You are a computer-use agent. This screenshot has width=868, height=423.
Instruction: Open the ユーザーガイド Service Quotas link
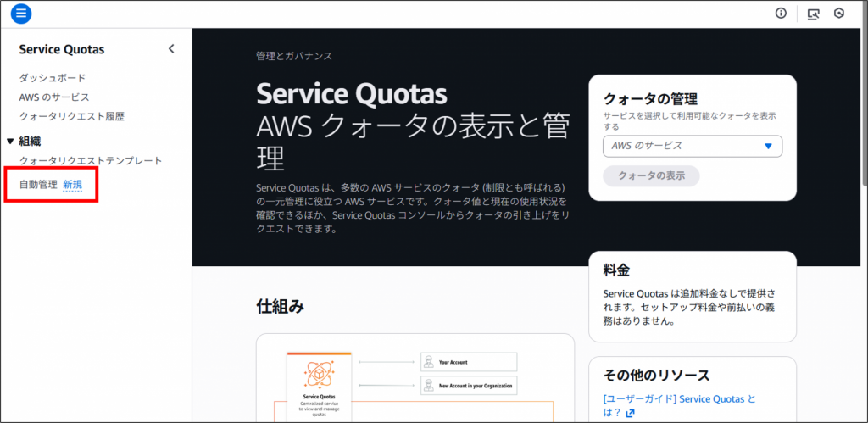(678, 398)
